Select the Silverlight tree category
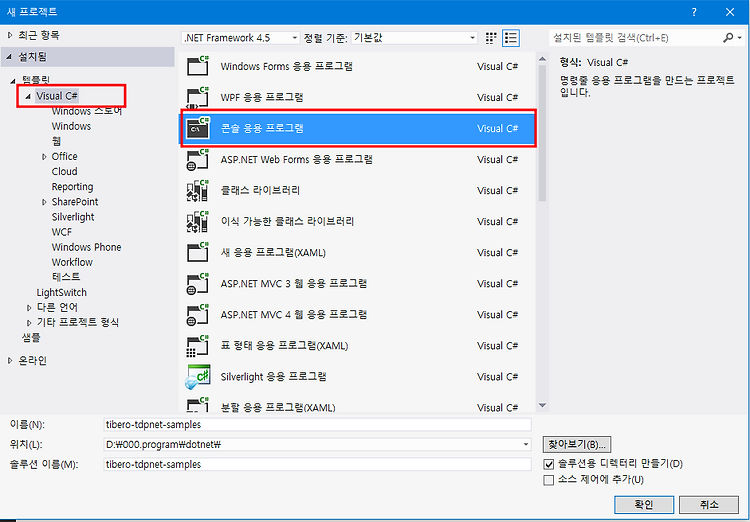The width and height of the screenshot is (750, 522). (x=73, y=217)
